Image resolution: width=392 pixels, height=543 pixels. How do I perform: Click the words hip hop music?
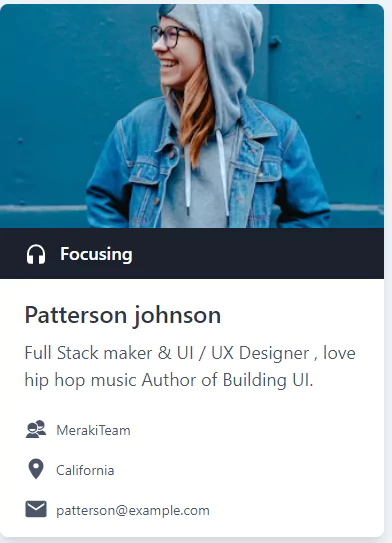pos(81,380)
